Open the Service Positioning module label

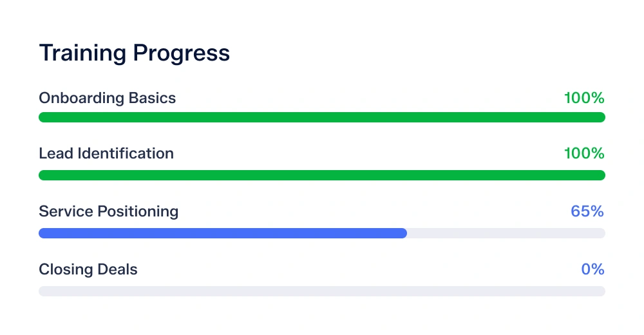click(x=108, y=211)
